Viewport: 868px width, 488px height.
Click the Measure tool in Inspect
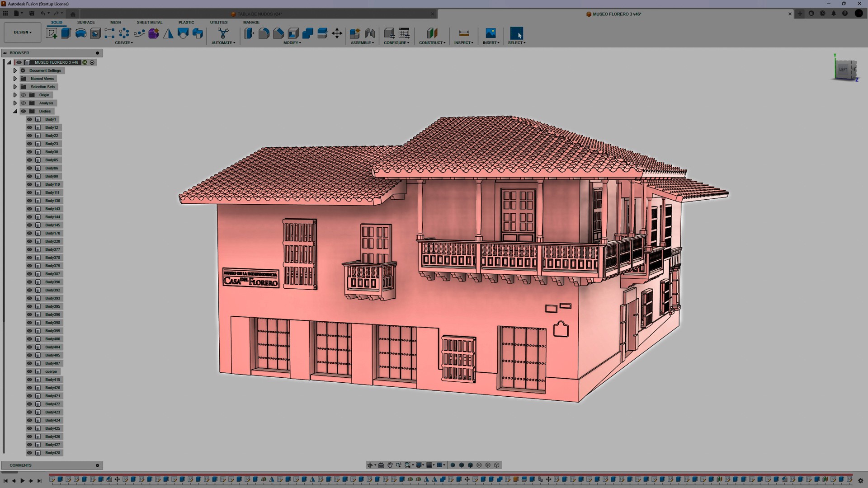[x=464, y=33]
